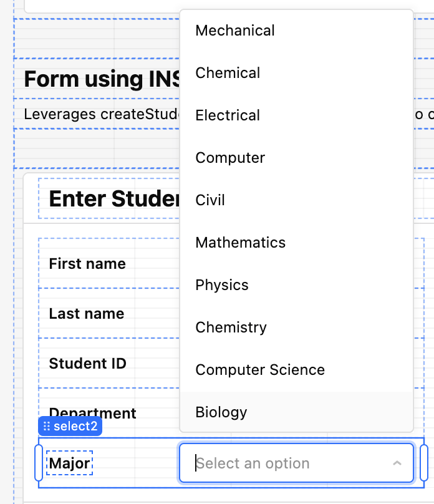Select the Leverages createStud description text
434x504 pixels.
(x=102, y=114)
